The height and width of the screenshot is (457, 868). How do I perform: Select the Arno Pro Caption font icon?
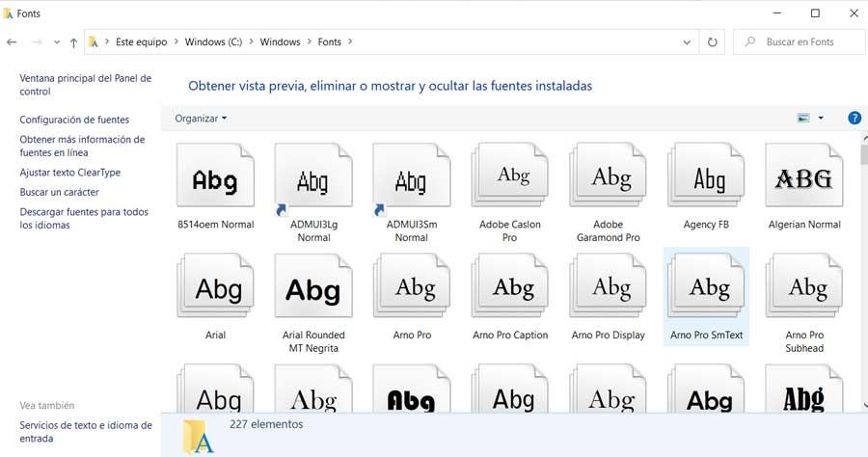[509, 286]
